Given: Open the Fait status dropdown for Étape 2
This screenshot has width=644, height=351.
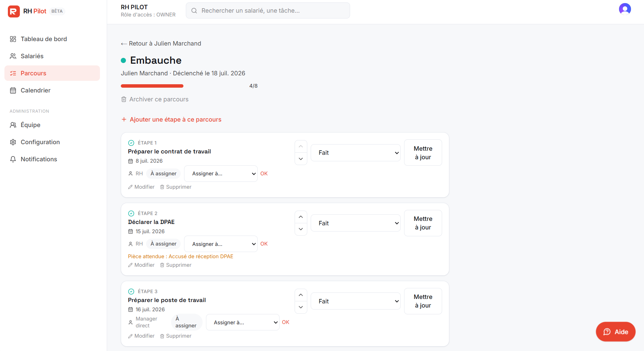Looking at the screenshot, I should pyautogui.click(x=356, y=223).
